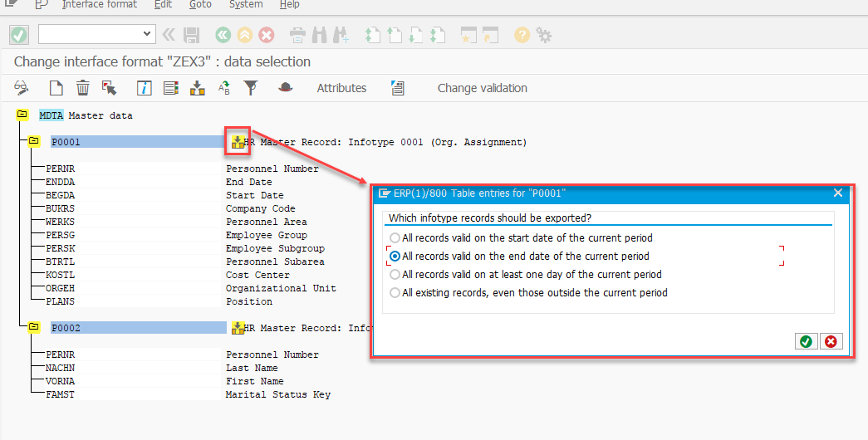Viewport: 868px width, 440px height.
Task: Open the Help question mark icon
Action: (522, 36)
